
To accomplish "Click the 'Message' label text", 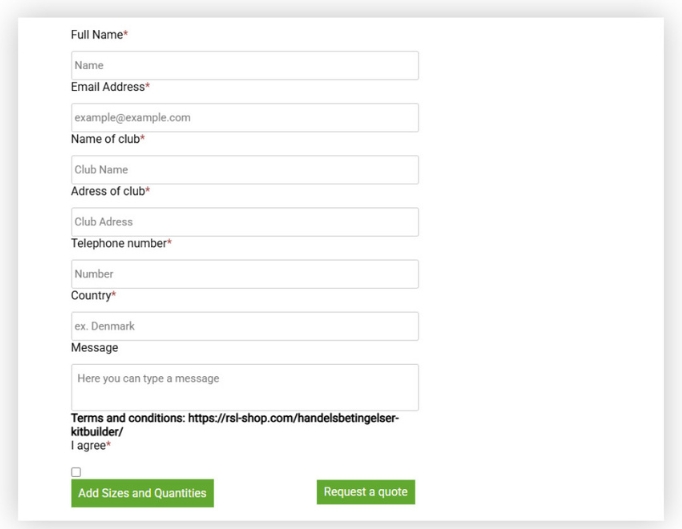I will pyautogui.click(x=94, y=347).
